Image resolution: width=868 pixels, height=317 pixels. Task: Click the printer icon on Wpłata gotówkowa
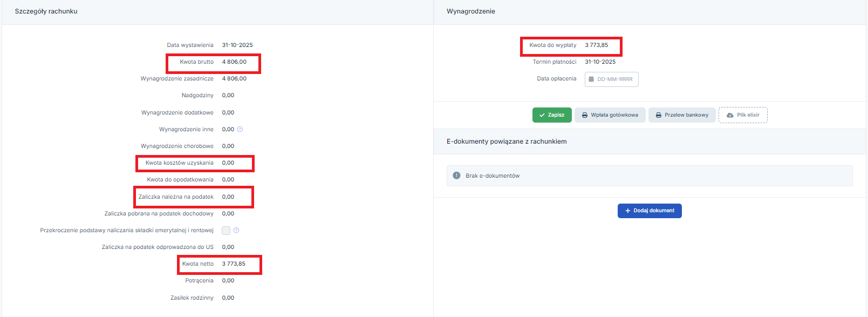(x=585, y=115)
